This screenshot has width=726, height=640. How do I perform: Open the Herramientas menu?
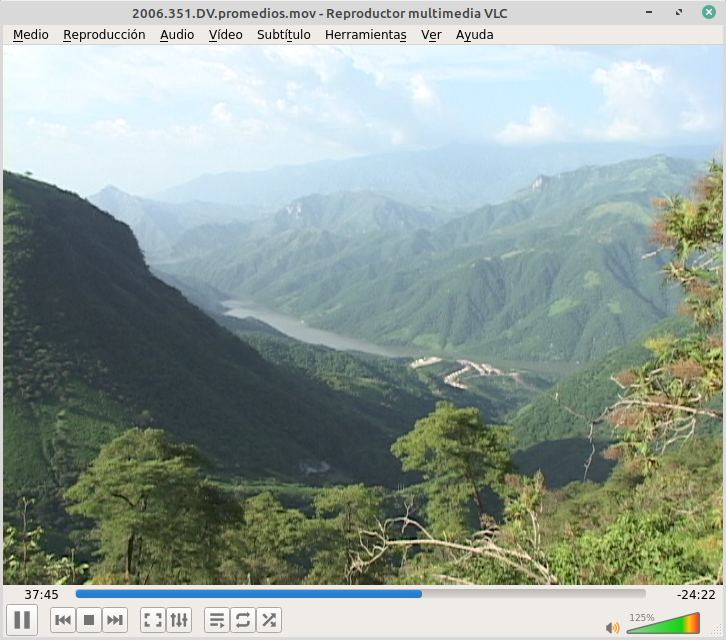[x=366, y=35]
